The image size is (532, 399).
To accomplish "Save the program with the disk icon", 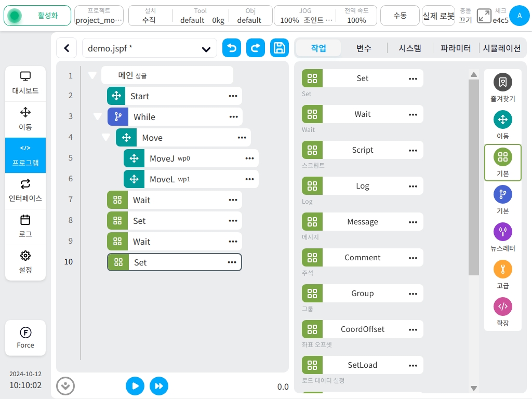I will (279, 48).
